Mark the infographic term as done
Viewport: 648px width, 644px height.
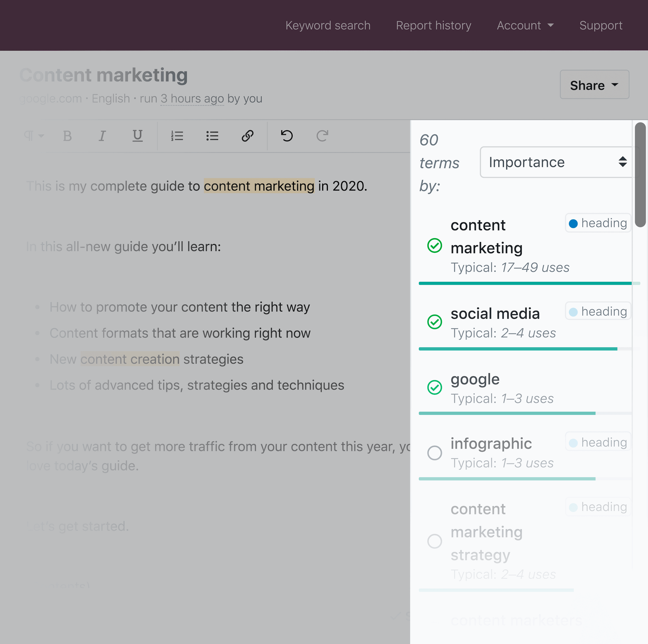(x=434, y=453)
